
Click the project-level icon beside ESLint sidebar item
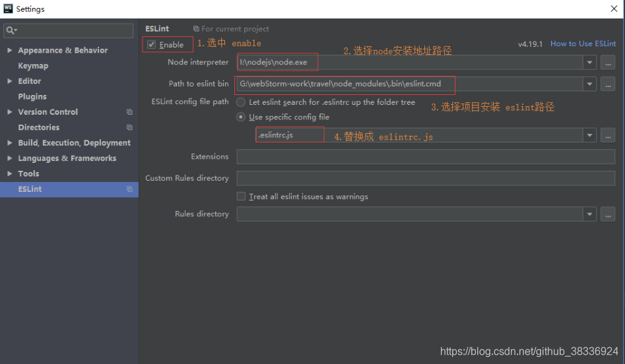point(129,189)
